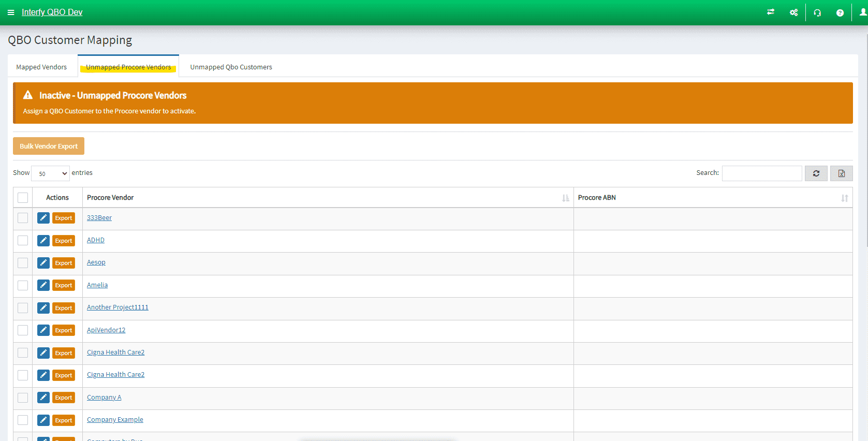Check the box for ADHD vendor
Image resolution: width=868 pixels, height=441 pixels.
click(23, 241)
